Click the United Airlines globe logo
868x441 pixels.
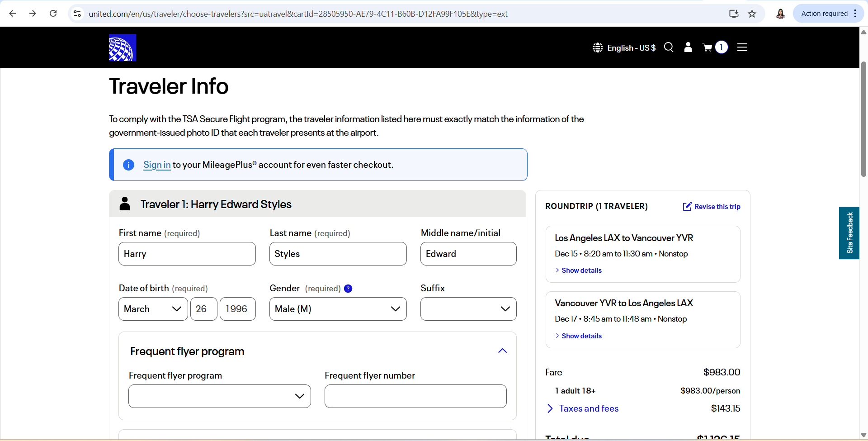(x=122, y=47)
